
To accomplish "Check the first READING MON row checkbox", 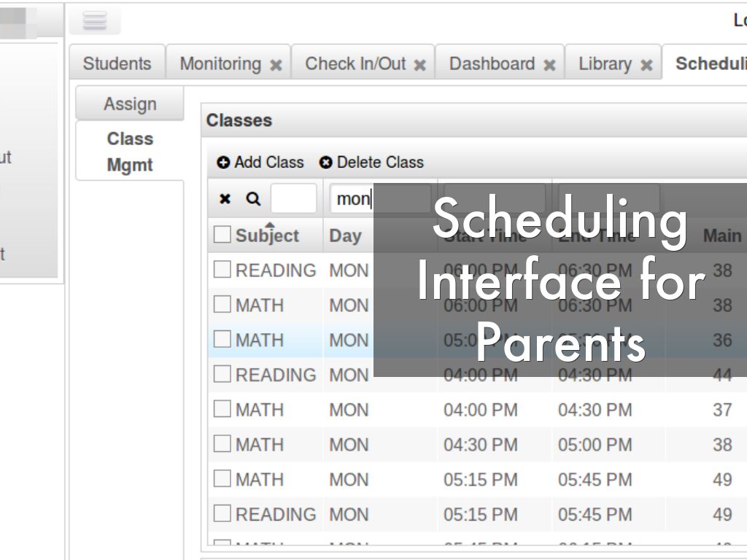I will tap(222, 270).
